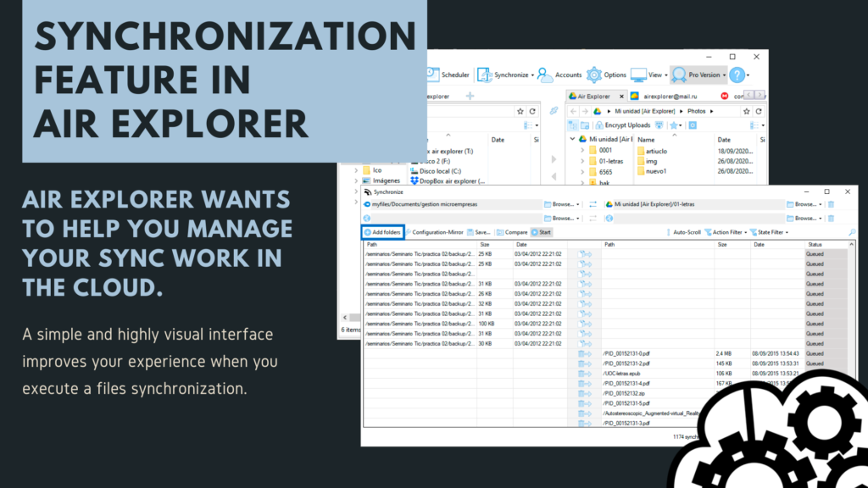Collapse the Mi unidad tree root
Viewport: 868px width, 488px height.
[x=572, y=140]
